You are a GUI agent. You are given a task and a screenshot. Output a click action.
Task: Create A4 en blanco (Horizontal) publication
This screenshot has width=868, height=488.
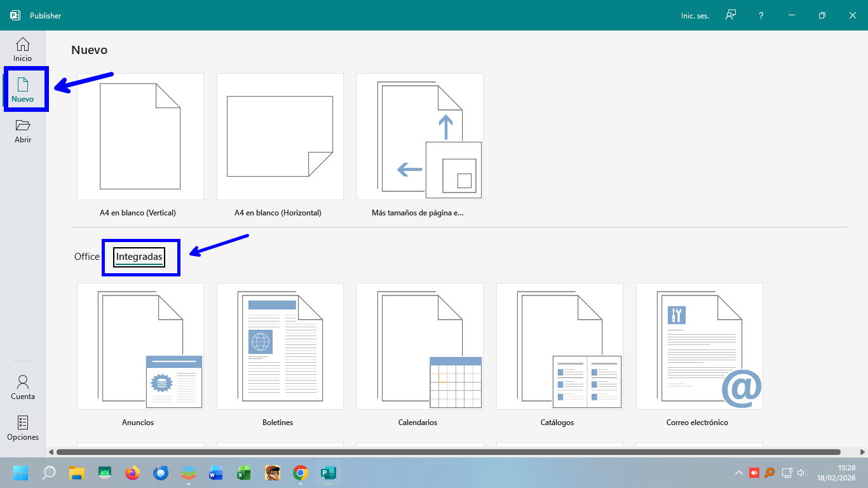pos(280,137)
